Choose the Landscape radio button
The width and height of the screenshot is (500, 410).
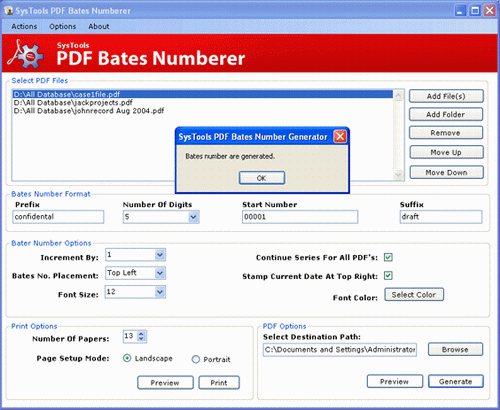pyautogui.click(x=127, y=358)
